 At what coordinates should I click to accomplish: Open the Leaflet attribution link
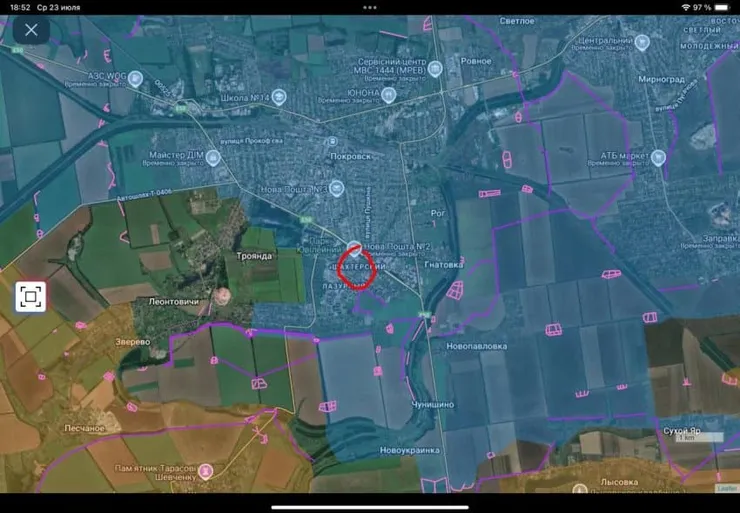click(725, 488)
